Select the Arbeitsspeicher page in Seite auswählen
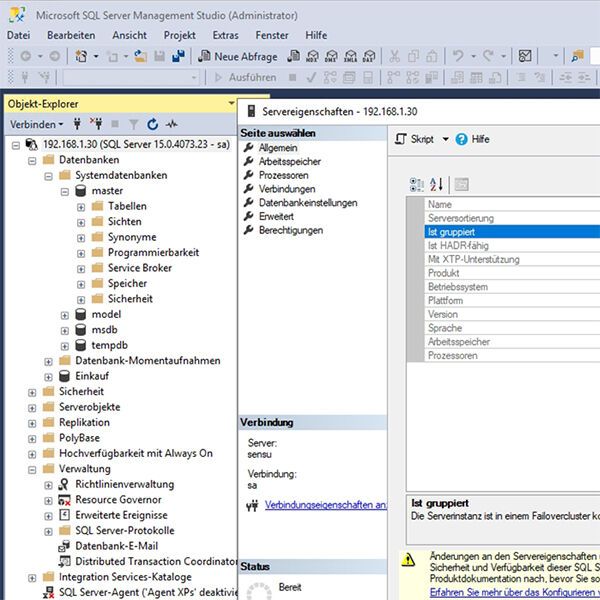 (x=290, y=161)
